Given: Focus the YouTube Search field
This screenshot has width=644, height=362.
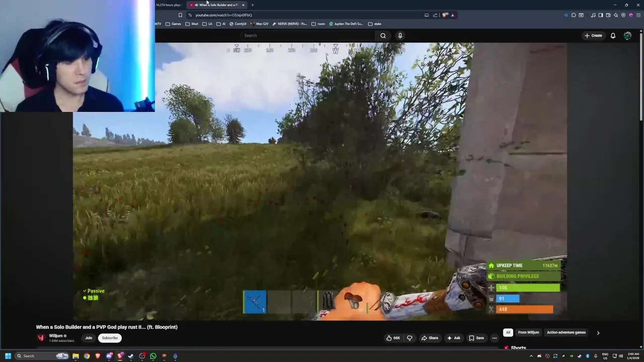Looking at the screenshot, I should tap(308, 36).
